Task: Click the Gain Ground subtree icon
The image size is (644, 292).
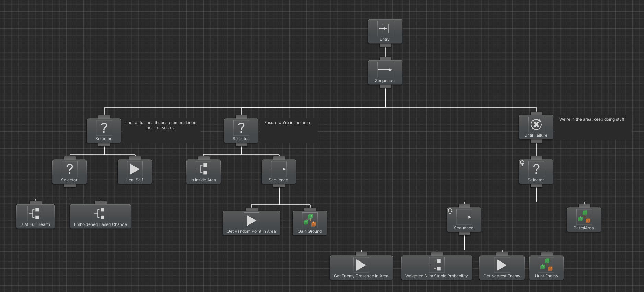Action: coord(309,220)
